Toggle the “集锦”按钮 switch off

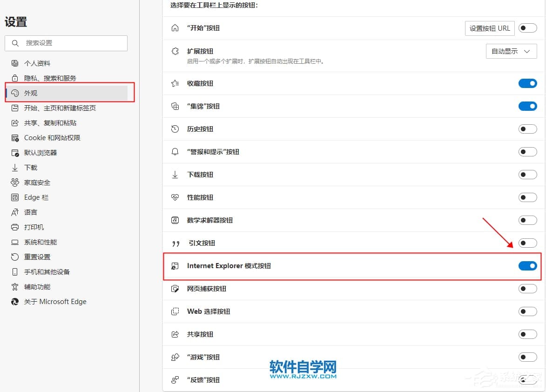click(x=527, y=106)
